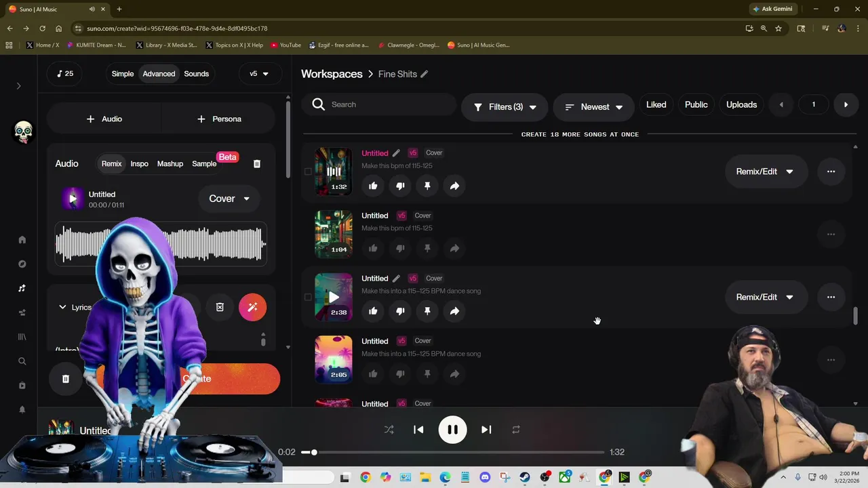Open Remix/Edit dropdown for the 2:38 song

[x=765, y=297]
